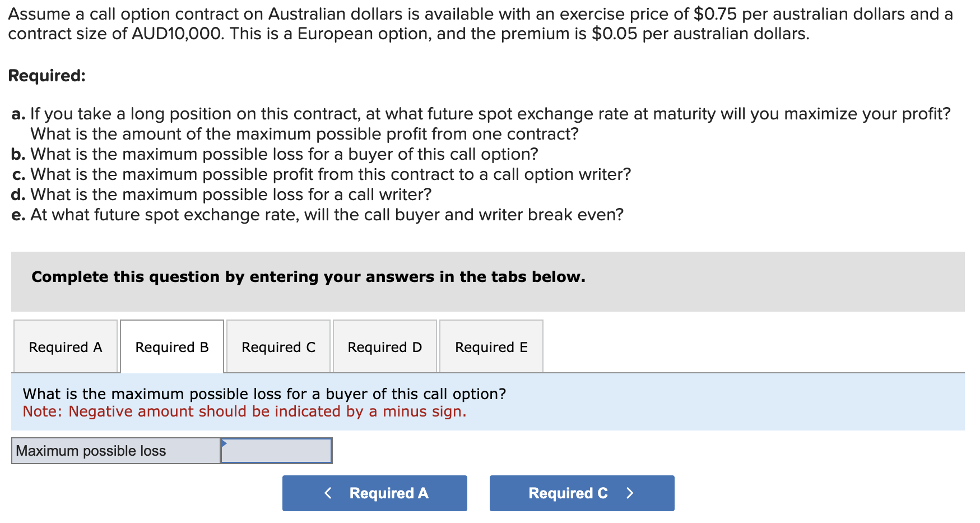This screenshot has width=980, height=523.
Task: Click the Required: heading
Action: pyautogui.click(x=47, y=76)
